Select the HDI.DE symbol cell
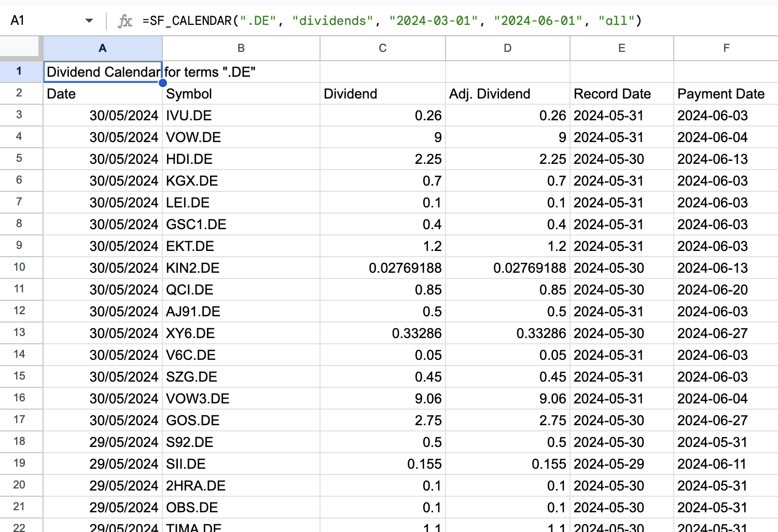This screenshot has width=778, height=532. point(241,159)
